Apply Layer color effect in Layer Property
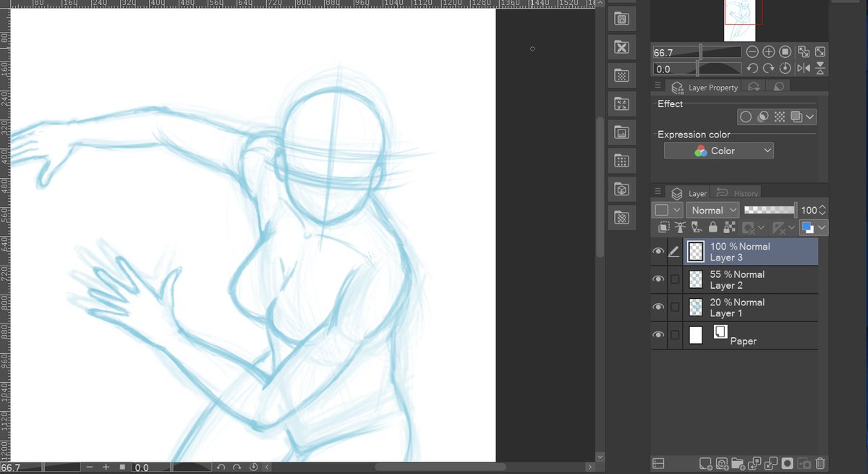868x474 pixels. [x=796, y=117]
